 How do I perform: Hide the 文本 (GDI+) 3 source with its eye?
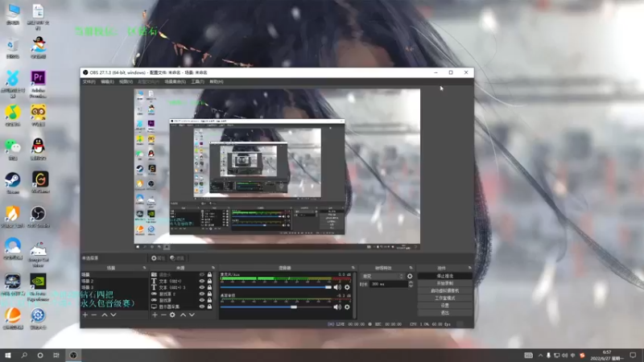coord(202,287)
